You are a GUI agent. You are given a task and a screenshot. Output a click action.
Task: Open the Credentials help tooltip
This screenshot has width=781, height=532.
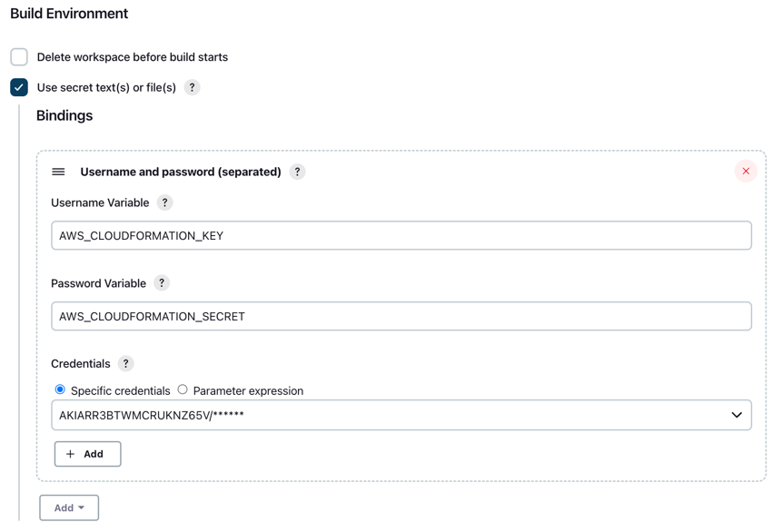coord(125,364)
